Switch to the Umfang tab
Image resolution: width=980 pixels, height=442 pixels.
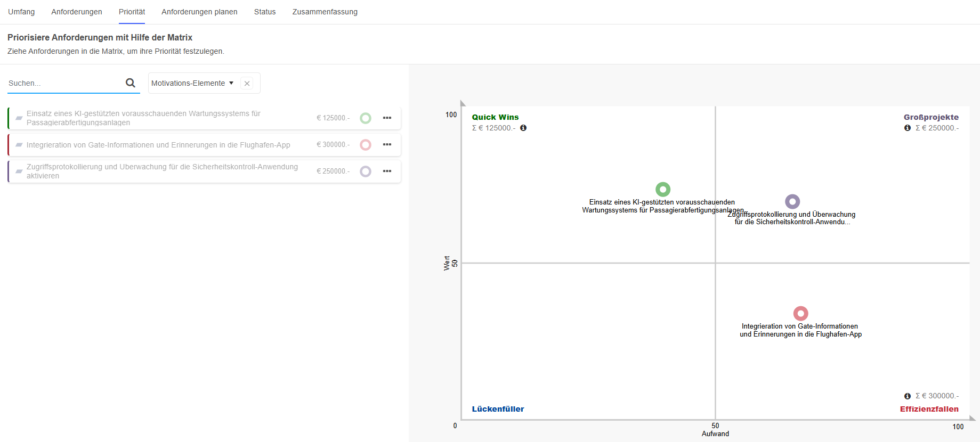pyautogui.click(x=21, y=12)
